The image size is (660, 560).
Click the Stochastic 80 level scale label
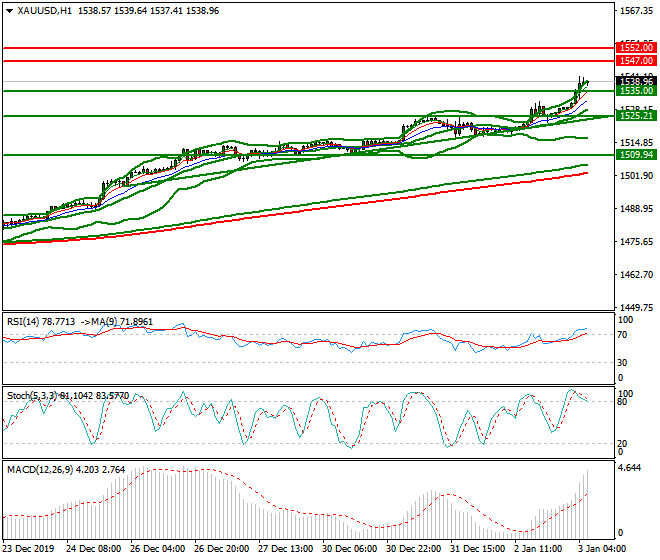[x=622, y=402]
